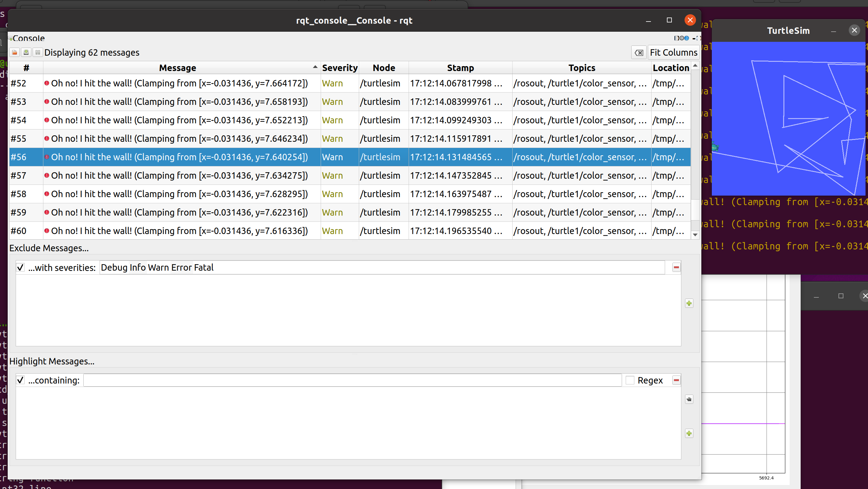Open the plugin configuration gear icon
Viewport: 868px width, 489px height.
pos(682,38)
